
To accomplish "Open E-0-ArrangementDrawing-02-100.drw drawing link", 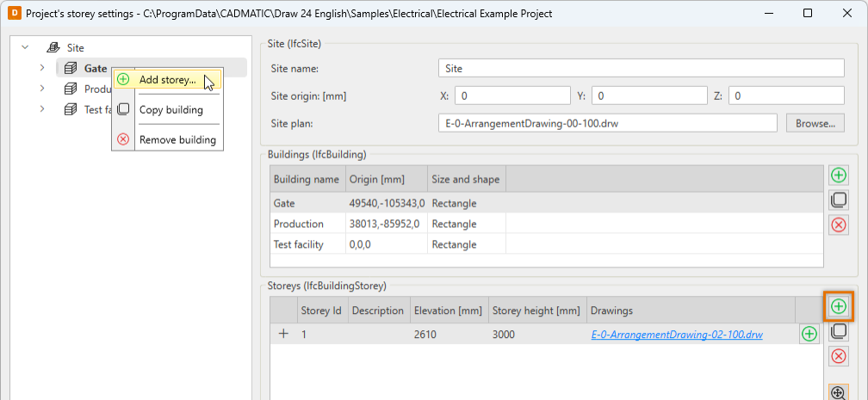I will [677, 334].
